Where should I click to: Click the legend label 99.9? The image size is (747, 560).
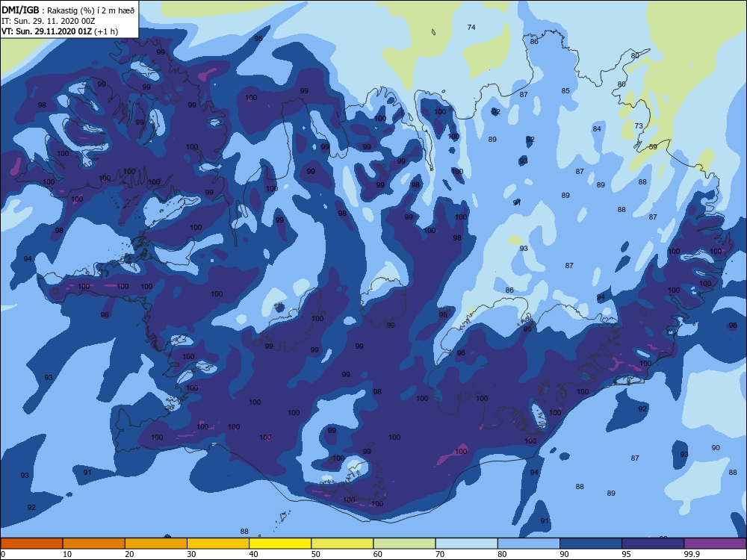tap(691, 554)
